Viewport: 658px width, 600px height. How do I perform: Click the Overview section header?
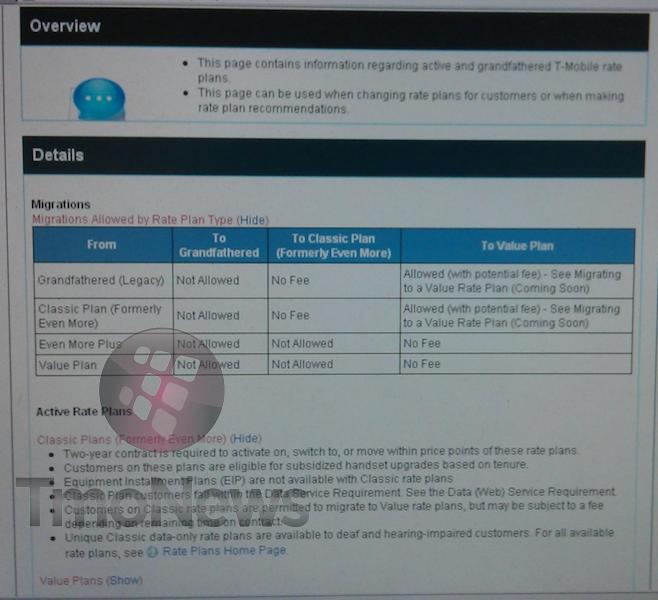coord(334,28)
